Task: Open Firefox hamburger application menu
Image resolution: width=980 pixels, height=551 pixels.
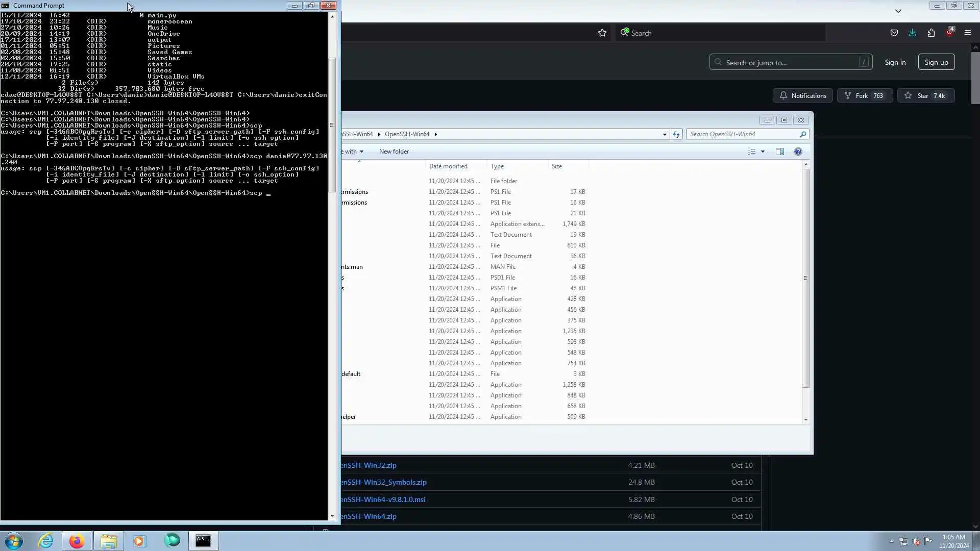Action: pos(967,33)
